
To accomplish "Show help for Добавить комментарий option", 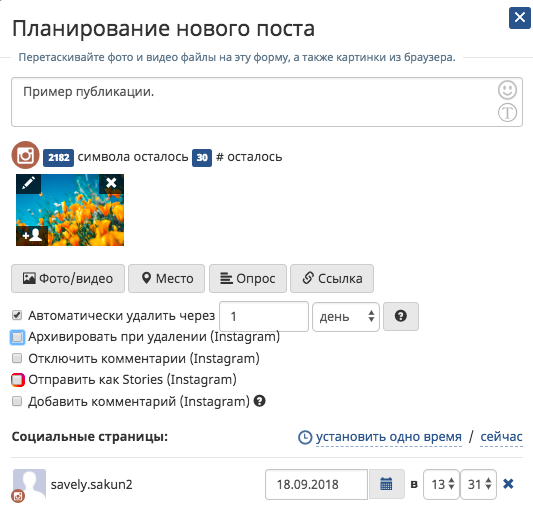I will click(260, 401).
